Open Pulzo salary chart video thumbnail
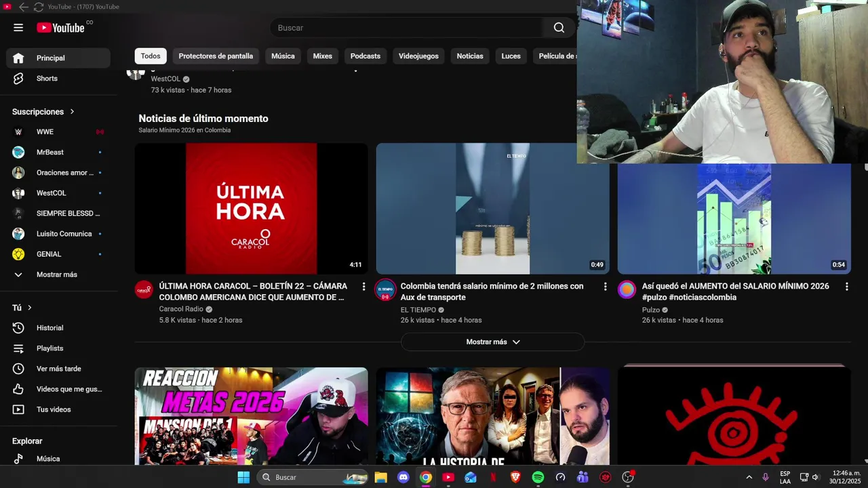The height and width of the screenshot is (488, 868). point(734,218)
